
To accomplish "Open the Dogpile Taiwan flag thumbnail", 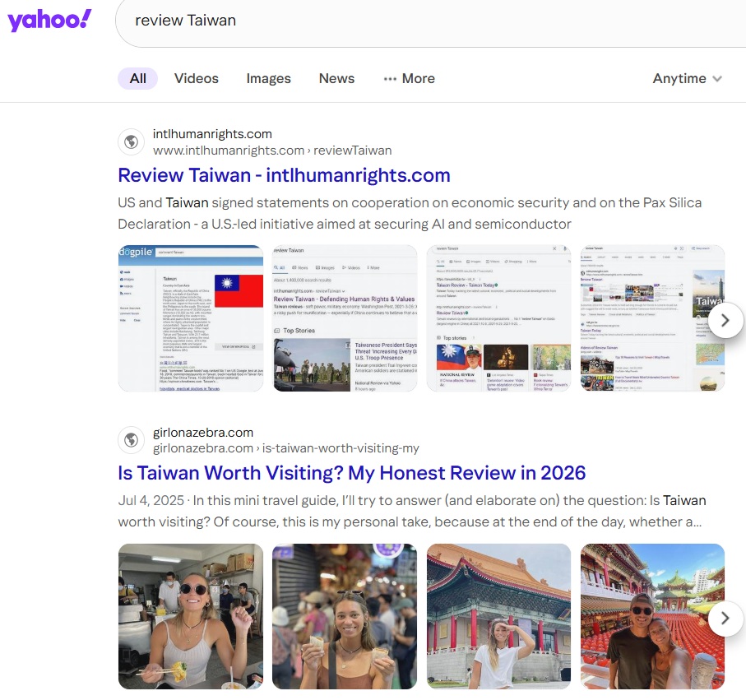I will coord(191,318).
